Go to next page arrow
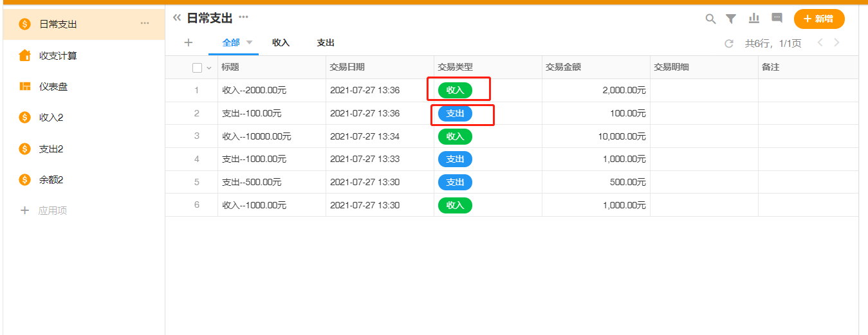 pos(836,43)
